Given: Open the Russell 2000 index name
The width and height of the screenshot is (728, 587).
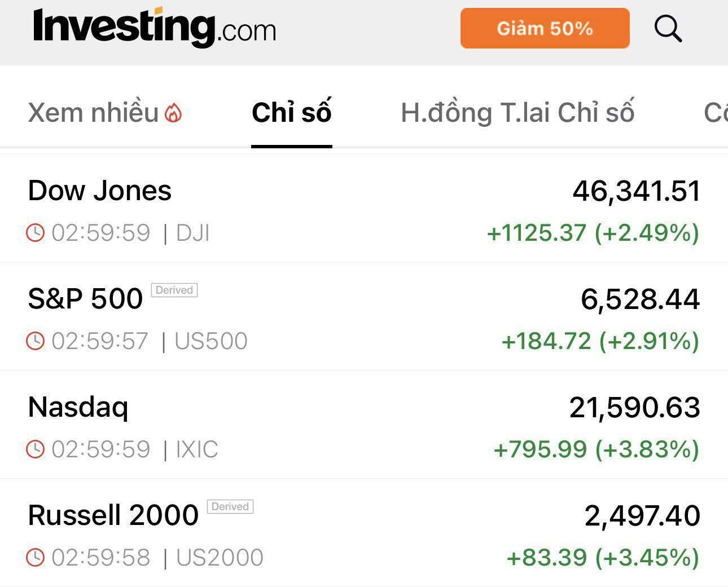Looking at the screenshot, I should [x=113, y=515].
